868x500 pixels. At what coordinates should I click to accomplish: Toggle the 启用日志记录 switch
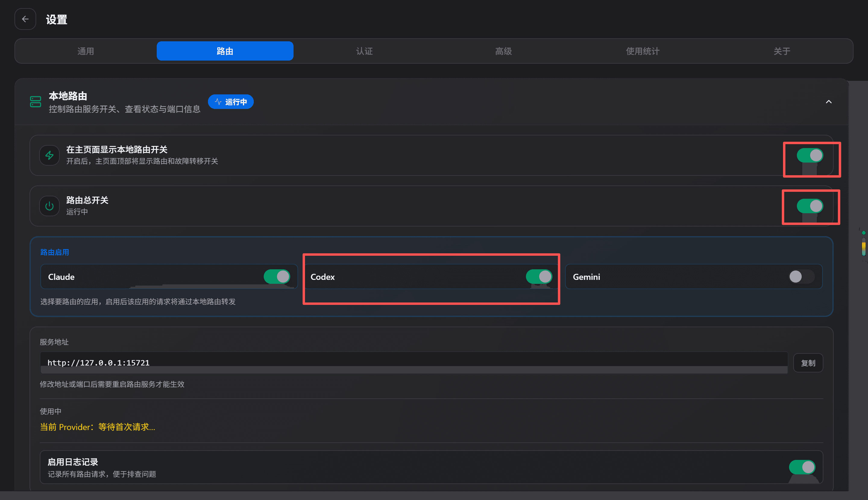[802, 467]
